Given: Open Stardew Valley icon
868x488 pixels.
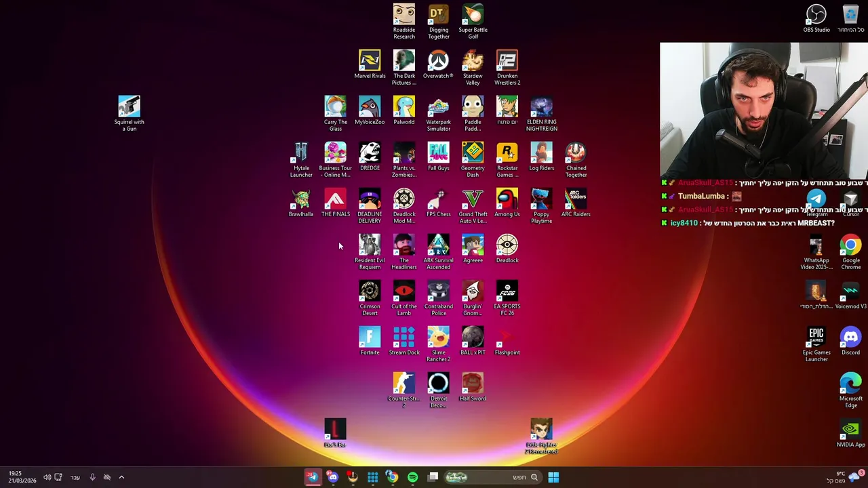Looking at the screenshot, I should 473,68.
